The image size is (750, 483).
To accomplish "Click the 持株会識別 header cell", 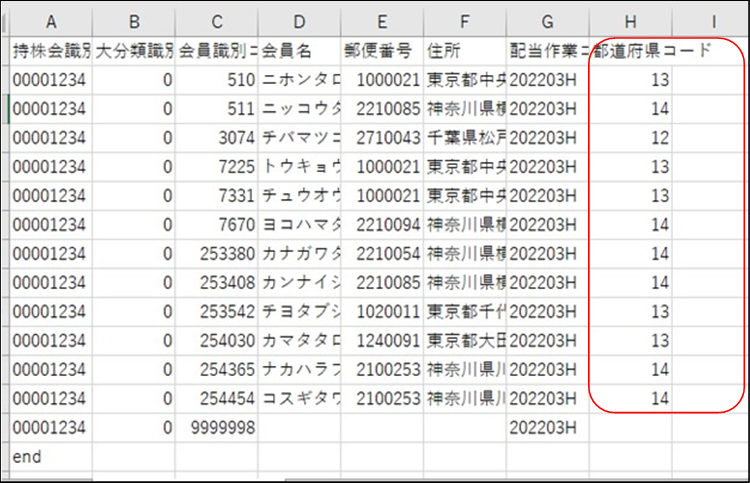I will click(x=51, y=51).
